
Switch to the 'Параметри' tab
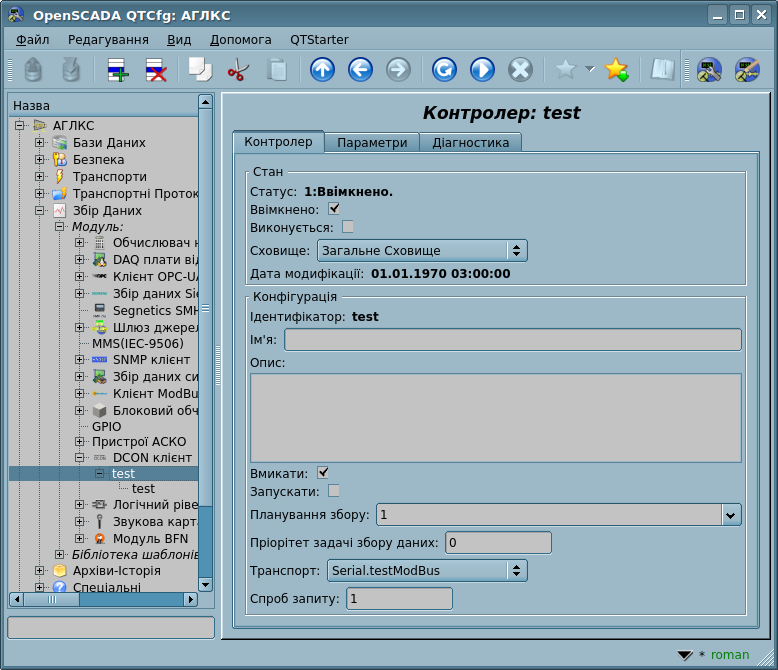coord(372,142)
